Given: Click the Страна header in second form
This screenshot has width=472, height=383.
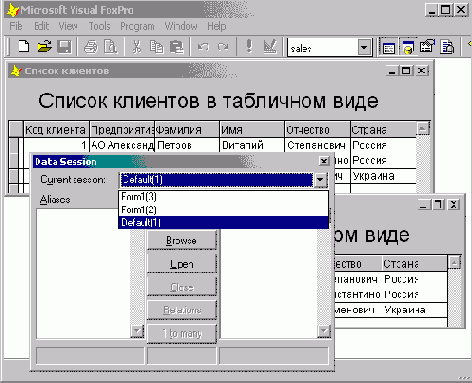Looking at the screenshot, I should tap(414, 264).
